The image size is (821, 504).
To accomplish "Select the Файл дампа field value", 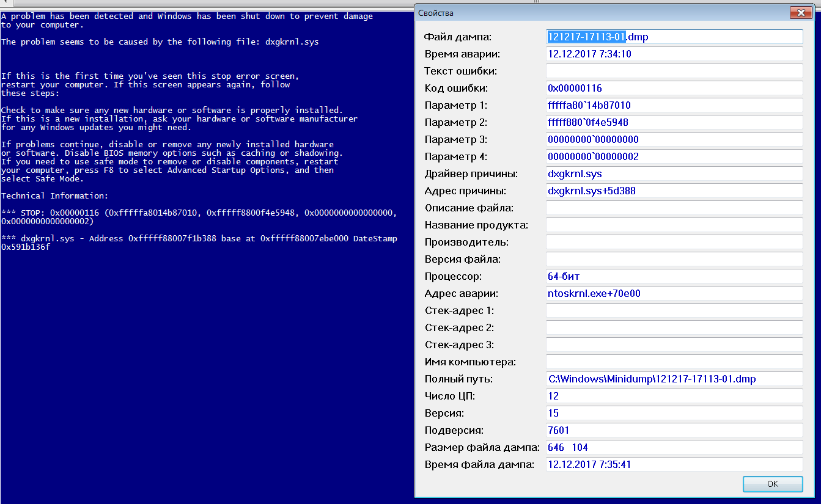I will pos(674,37).
